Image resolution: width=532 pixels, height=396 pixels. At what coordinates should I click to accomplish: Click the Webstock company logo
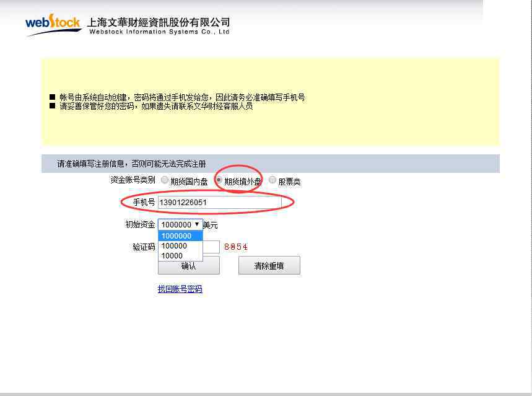point(53,25)
